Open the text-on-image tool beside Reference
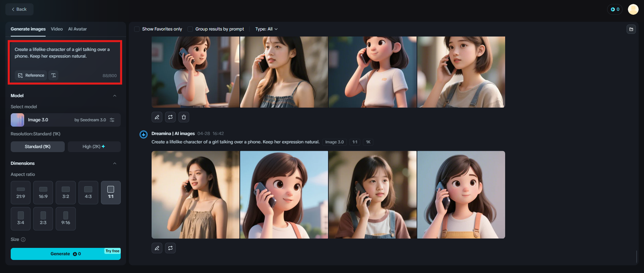The height and width of the screenshot is (273, 644). (x=54, y=75)
